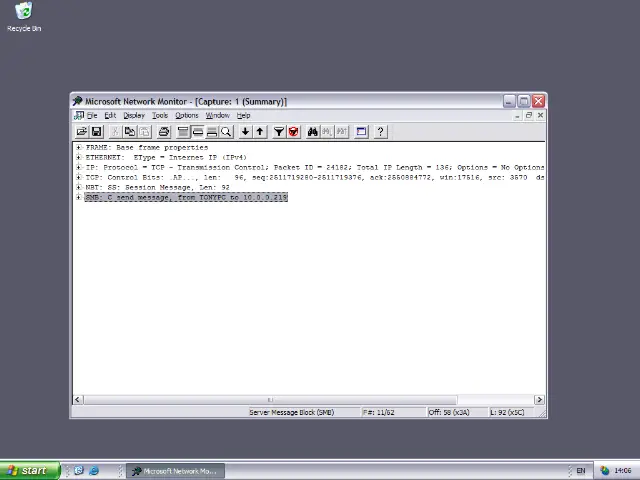Expand the FRAME base properties node

tap(78, 147)
